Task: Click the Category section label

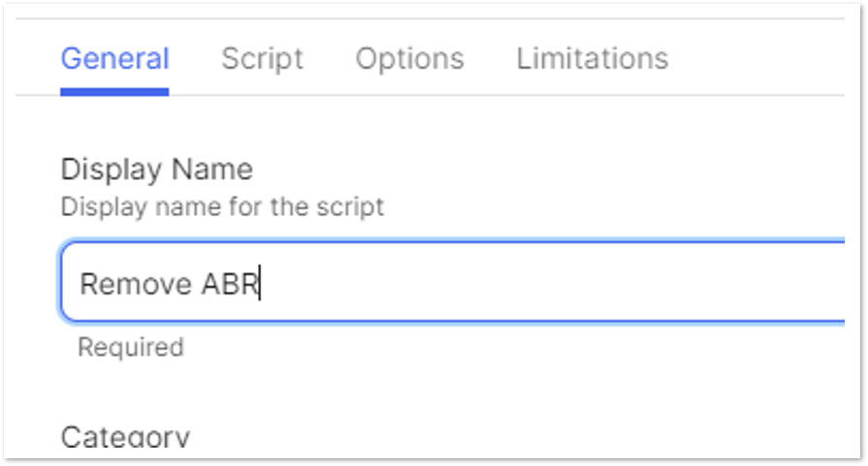Action: pyautogui.click(x=125, y=437)
